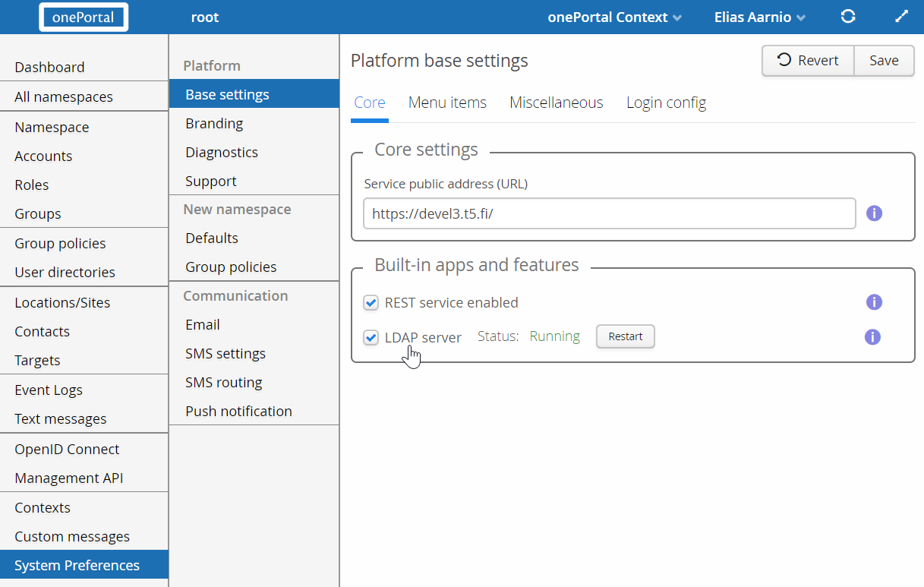
Task: Click info icon for REST service enabled
Action: [x=874, y=302]
